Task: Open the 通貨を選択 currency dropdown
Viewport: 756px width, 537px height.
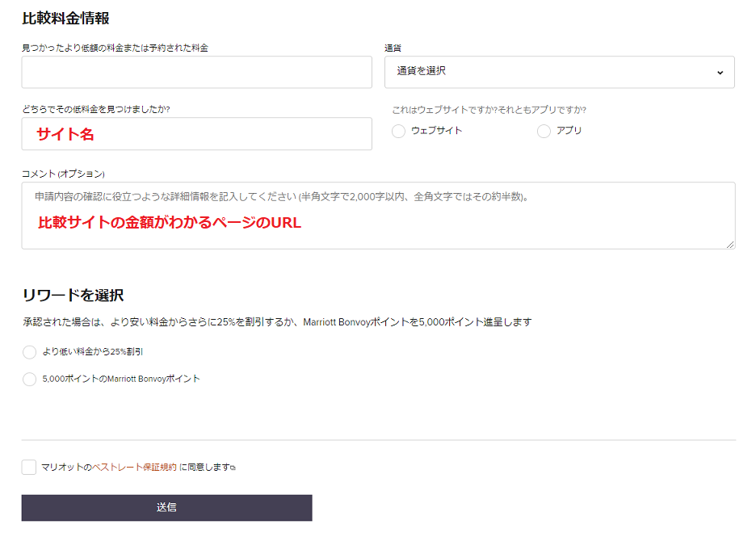Action: pyautogui.click(x=559, y=73)
